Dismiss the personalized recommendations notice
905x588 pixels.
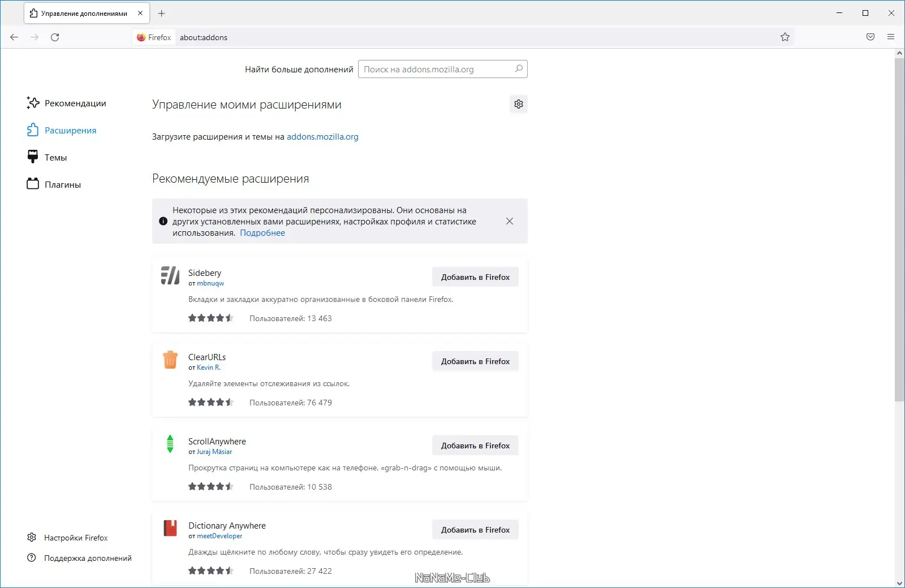(x=510, y=221)
